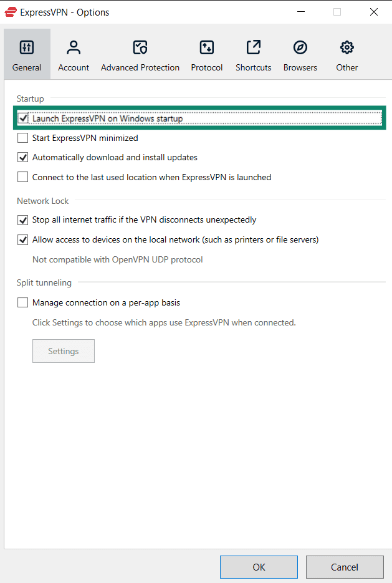
Task: Click the Protocol settings icon
Action: (206, 47)
